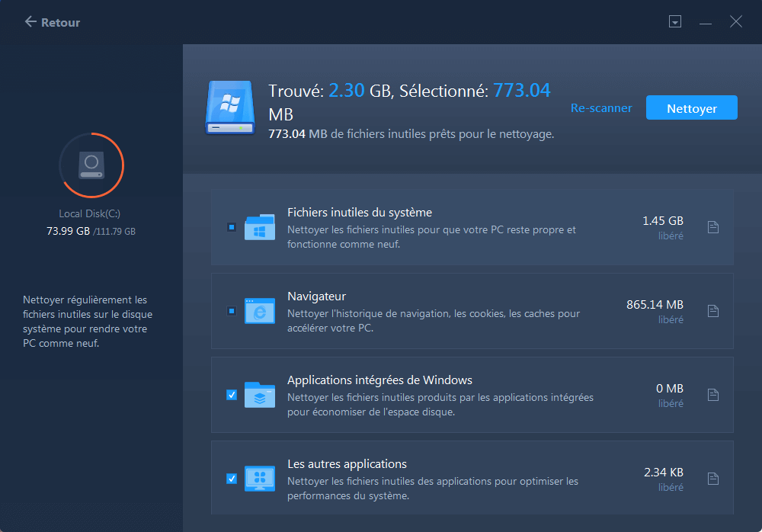
Task: Click the Navigateur file list icon
Action: pos(713,311)
